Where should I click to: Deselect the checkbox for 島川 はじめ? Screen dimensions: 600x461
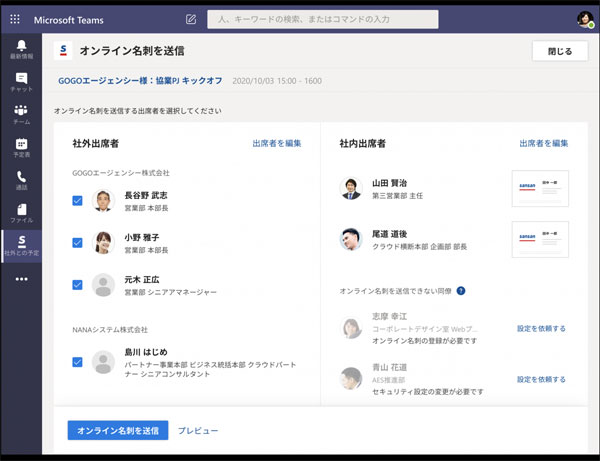click(x=77, y=361)
